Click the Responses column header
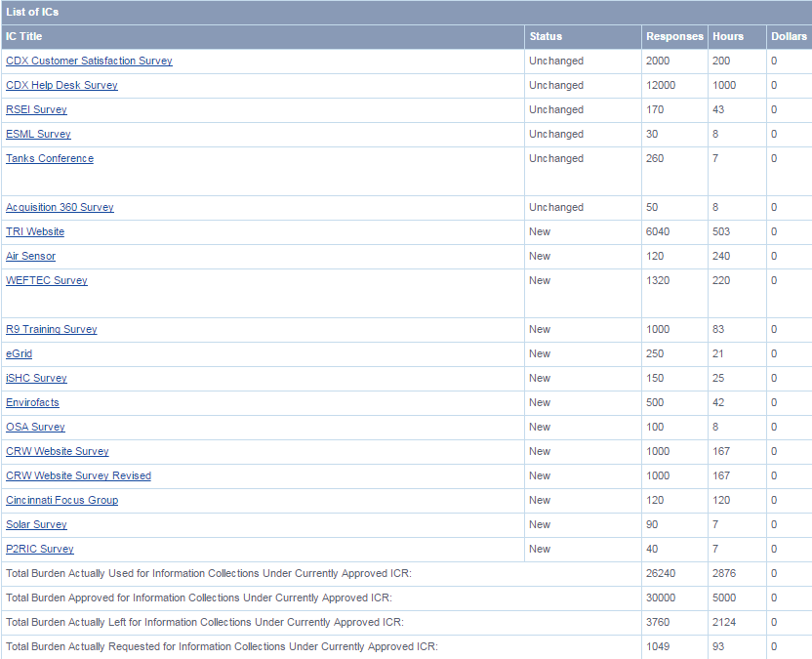 pos(674,36)
